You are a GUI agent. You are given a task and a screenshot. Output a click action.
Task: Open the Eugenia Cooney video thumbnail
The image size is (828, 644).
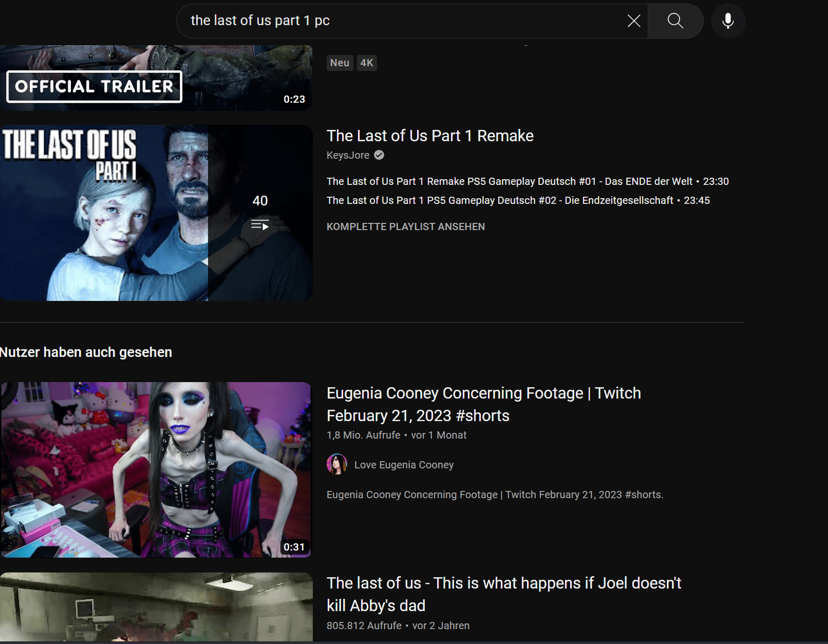pyautogui.click(x=156, y=469)
